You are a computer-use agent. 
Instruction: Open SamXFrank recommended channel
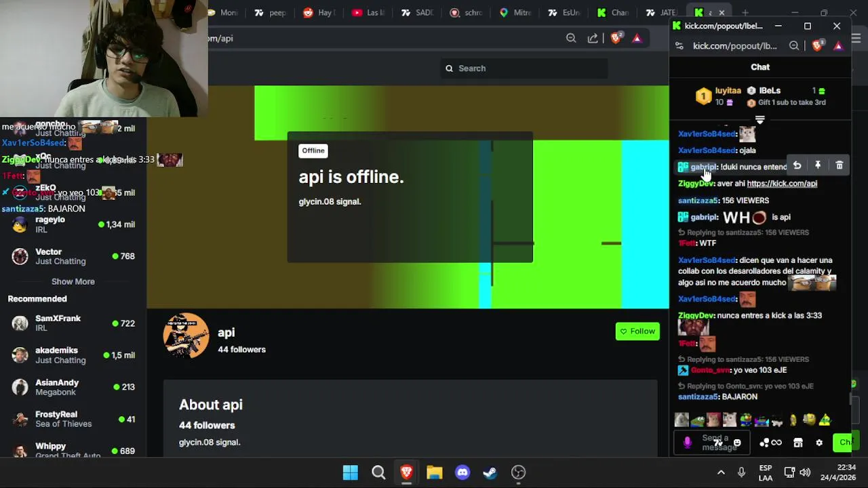73,323
